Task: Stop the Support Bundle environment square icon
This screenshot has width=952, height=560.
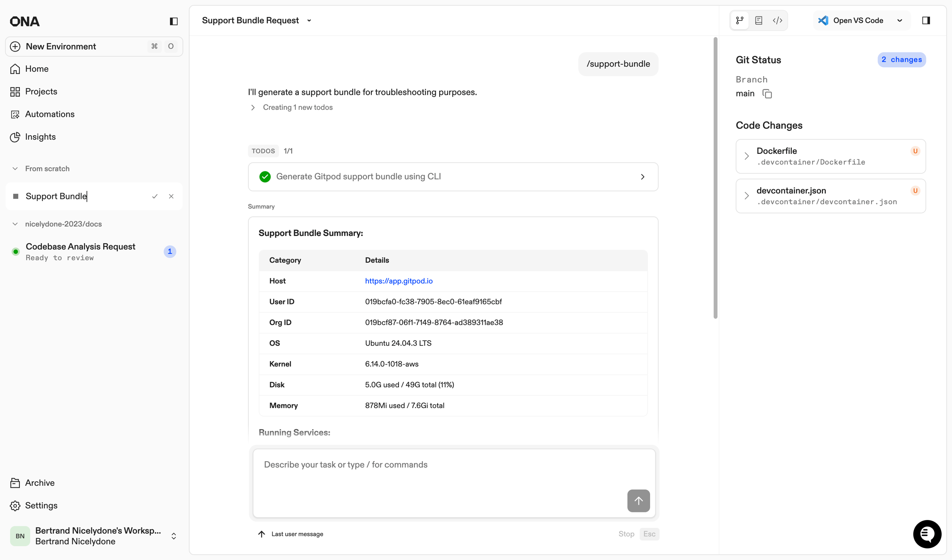Action: 16,196
